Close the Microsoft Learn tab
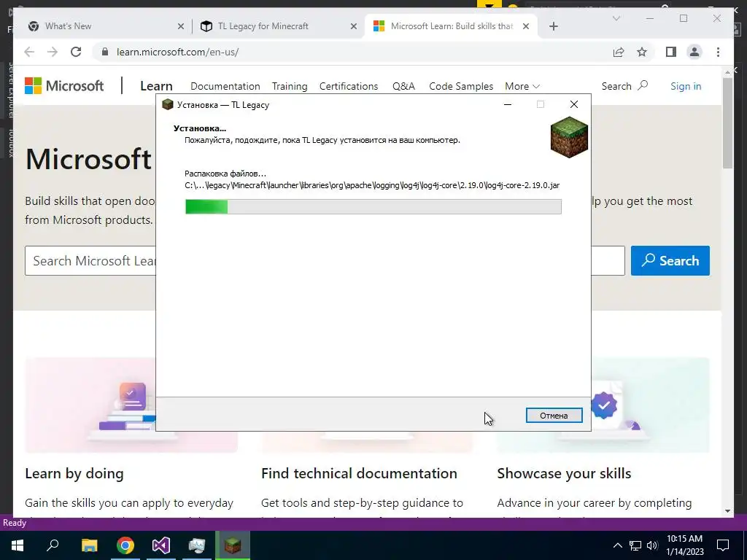Image resolution: width=747 pixels, height=560 pixels. (x=525, y=26)
